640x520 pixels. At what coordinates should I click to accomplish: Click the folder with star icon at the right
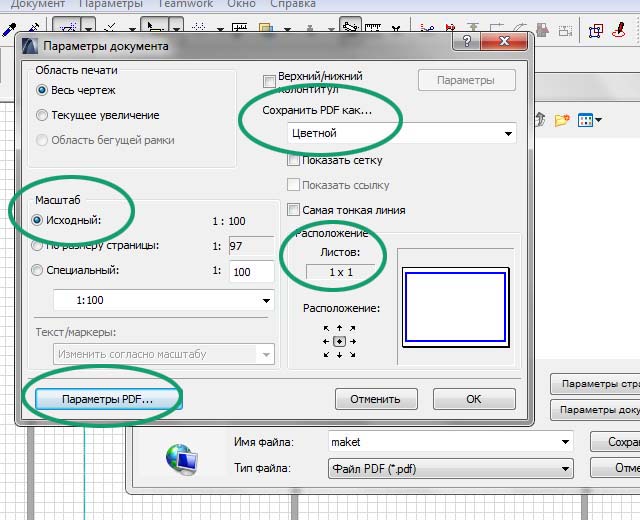[x=562, y=120]
